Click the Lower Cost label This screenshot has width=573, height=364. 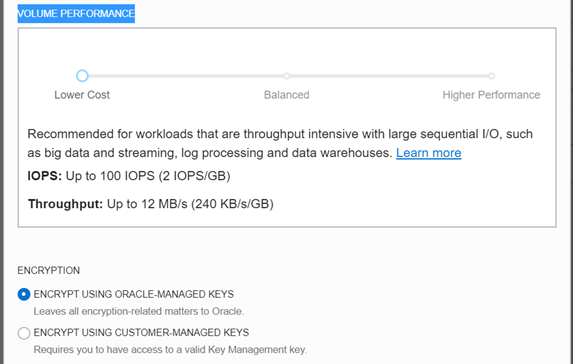click(82, 95)
